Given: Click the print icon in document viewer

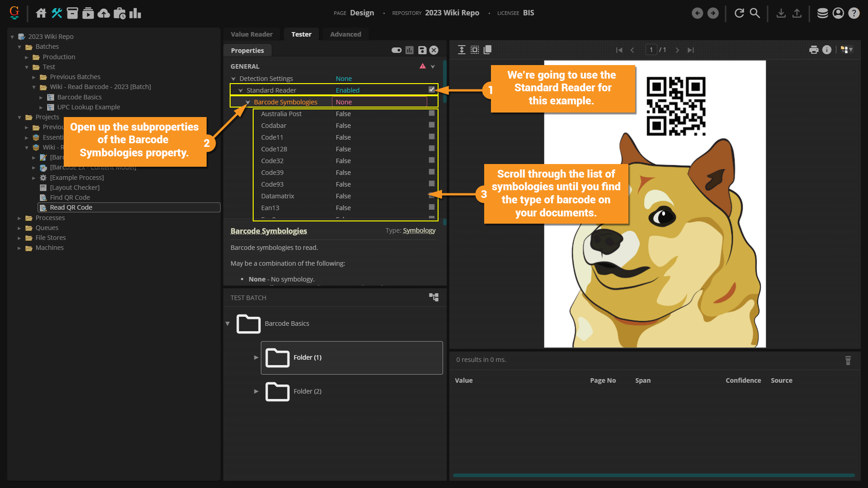Looking at the screenshot, I should [814, 50].
